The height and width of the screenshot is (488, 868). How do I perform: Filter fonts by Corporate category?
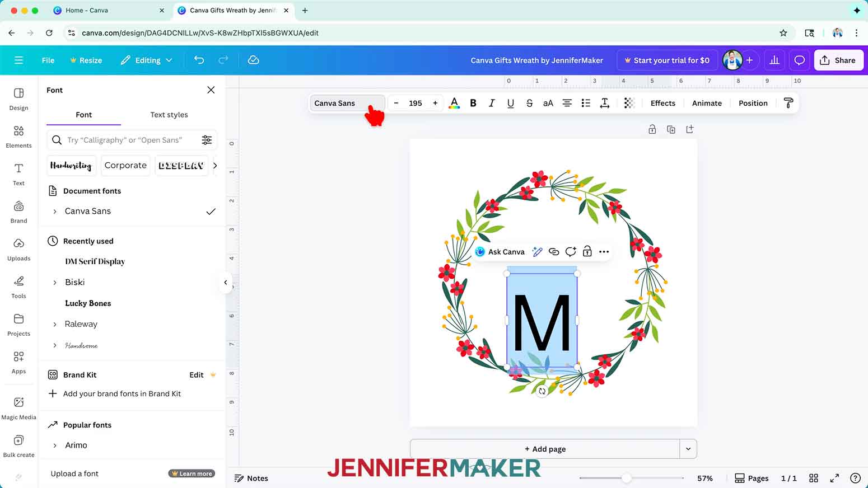coord(125,166)
